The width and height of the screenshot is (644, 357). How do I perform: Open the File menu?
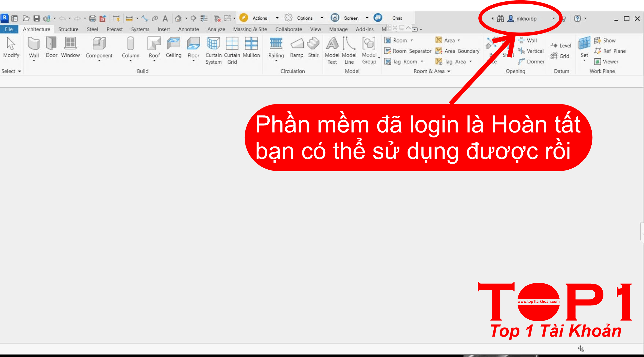point(9,29)
